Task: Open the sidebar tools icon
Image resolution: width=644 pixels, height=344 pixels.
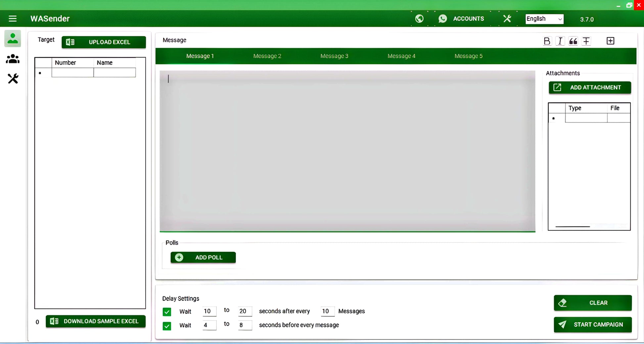Action: [x=13, y=79]
